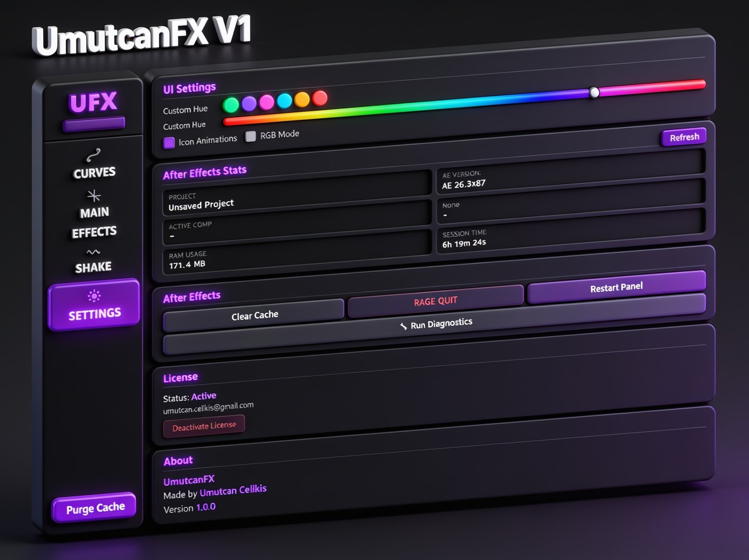Click the Main Effects star icon

[94, 195]
